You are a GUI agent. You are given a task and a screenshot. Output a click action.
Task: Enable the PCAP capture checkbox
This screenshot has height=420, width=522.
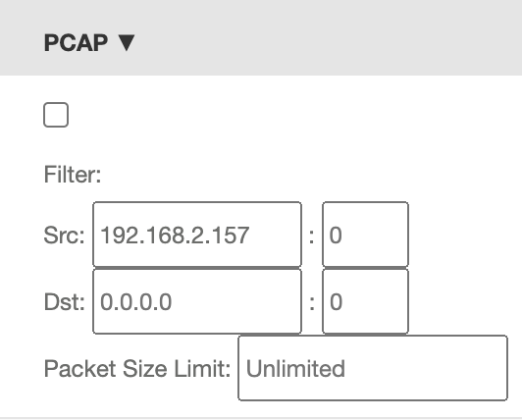tap(56, 115)
